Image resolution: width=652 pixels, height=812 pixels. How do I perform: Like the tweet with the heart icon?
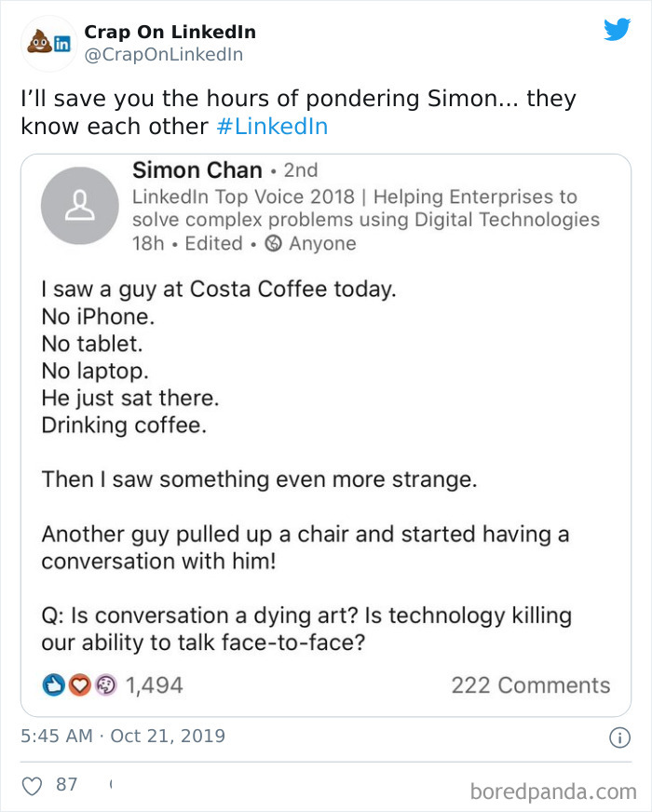tap(30, 785)
